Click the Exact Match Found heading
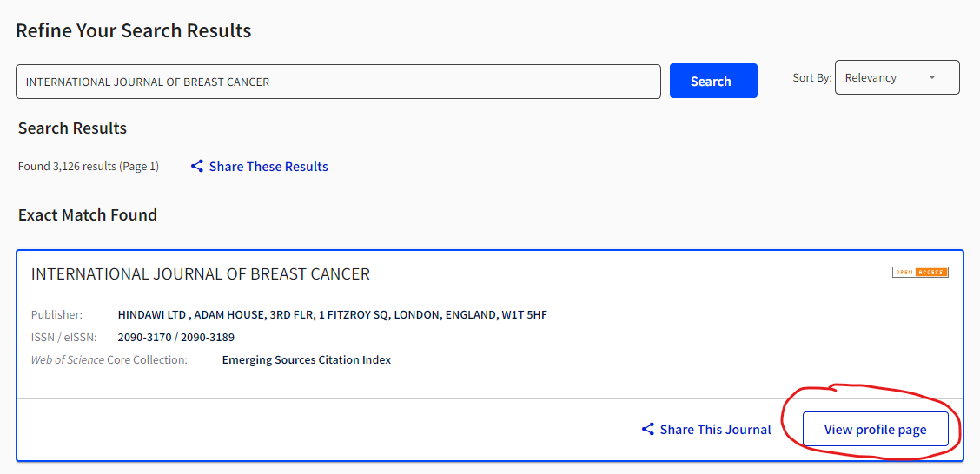This screenshot has width=980, height=474. coord(88,214)
